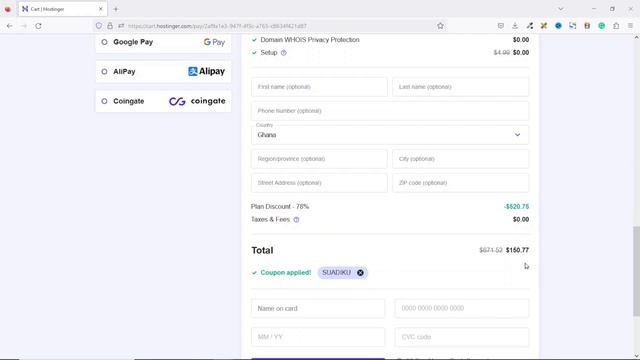Remove the SUADIKU coupon
The height and width of the screenshot is (360, 640).
click(360, 273)
